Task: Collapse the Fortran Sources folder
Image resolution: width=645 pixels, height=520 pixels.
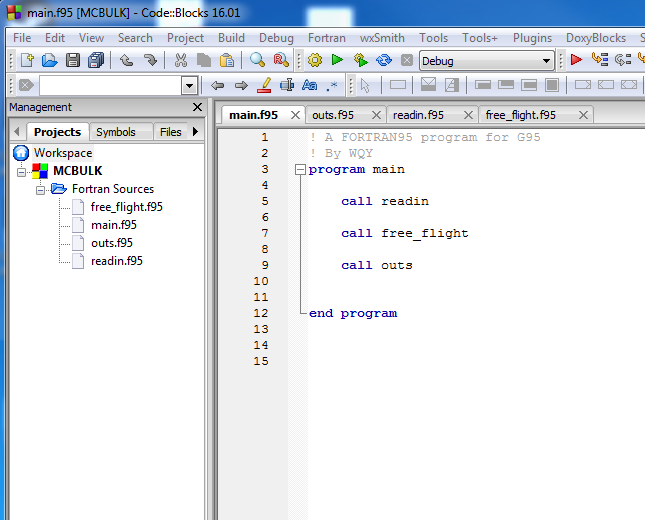Action: coord(40,190)
